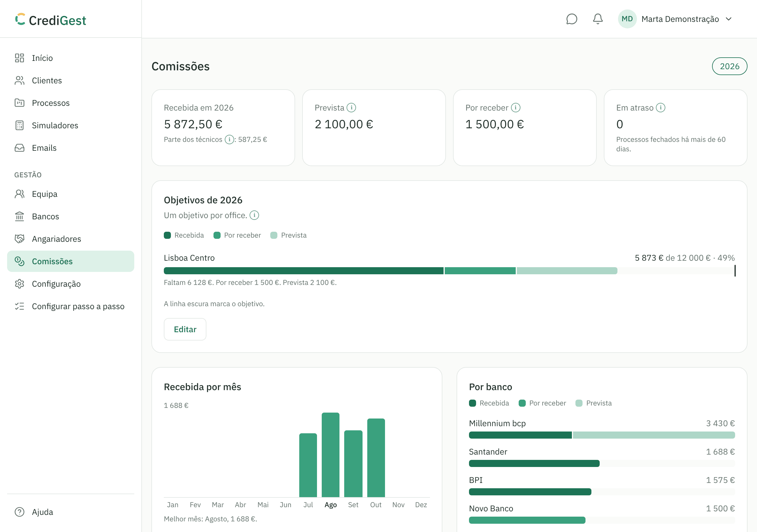Click the Clientes people icon
The image size is (757, 532).
click(20, 80)
